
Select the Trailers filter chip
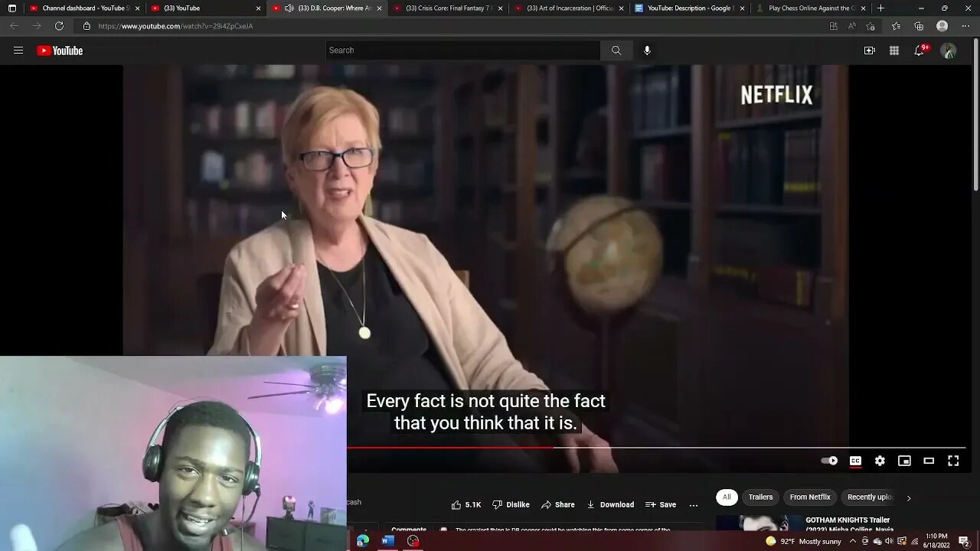(760, 497)
